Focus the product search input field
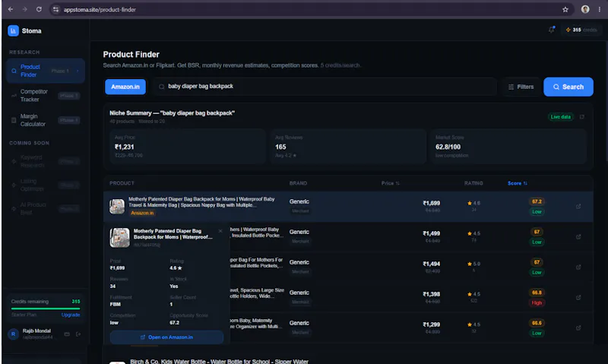This screenshot has height=364, width=608. (325, 87)
